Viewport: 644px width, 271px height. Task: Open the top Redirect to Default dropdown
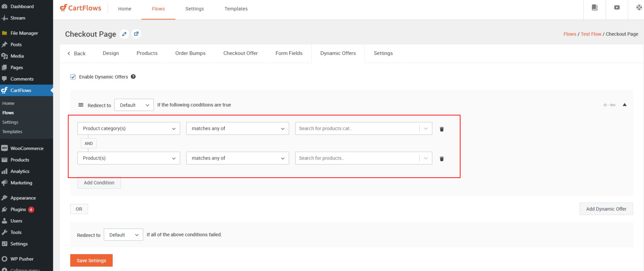click(134, 105)
